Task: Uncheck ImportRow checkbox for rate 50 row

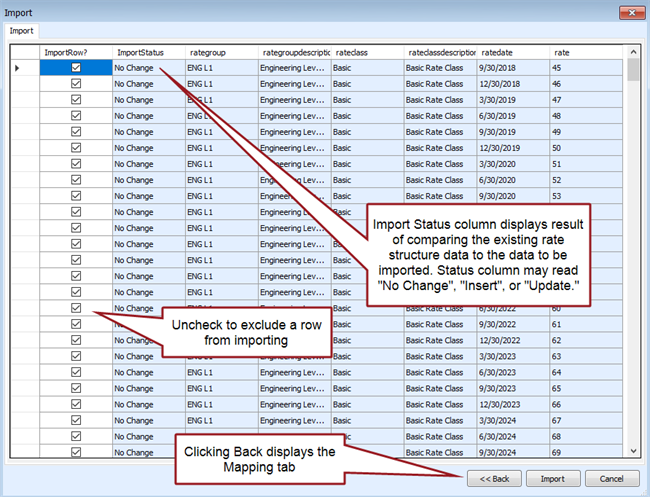Action: [76, 148]
